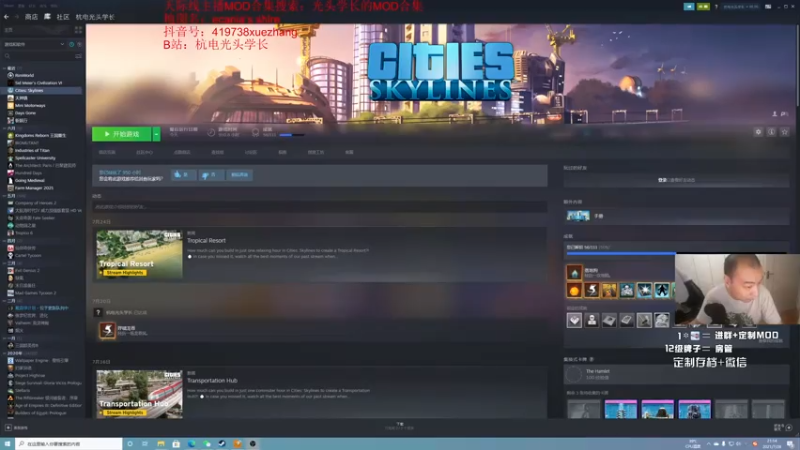
Task: Open the Windows Start menu
Action: pyautogui.click(x=7, y=444)
